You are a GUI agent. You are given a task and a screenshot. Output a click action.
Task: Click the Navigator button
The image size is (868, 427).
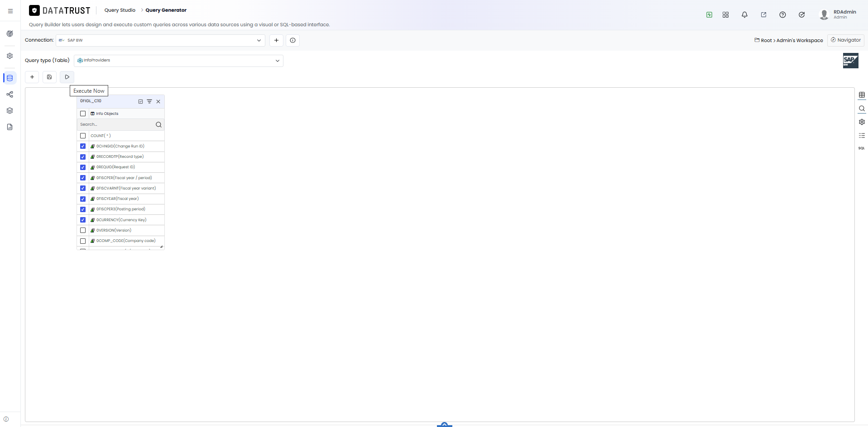(x=846, y=40)
